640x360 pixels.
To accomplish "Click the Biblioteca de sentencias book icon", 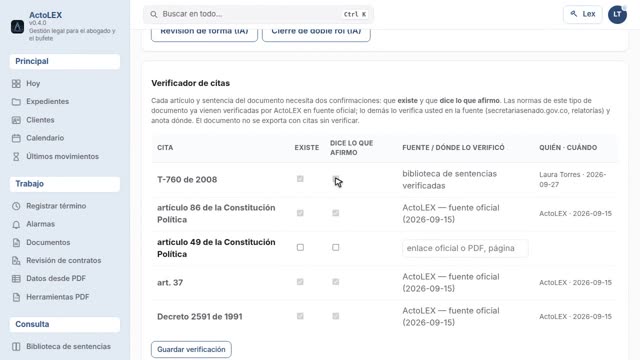I will (x=16, y=347).
